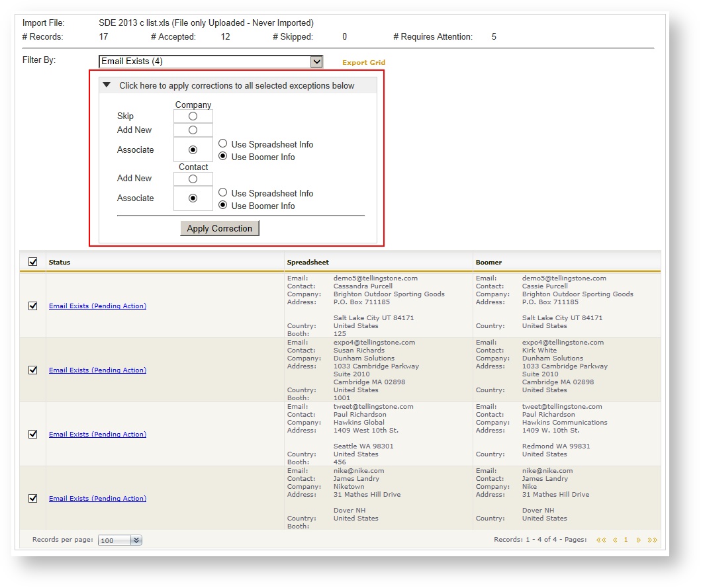Go to the first page of records
The width and height of the screenshot is (701, 588).
point(601,540)
